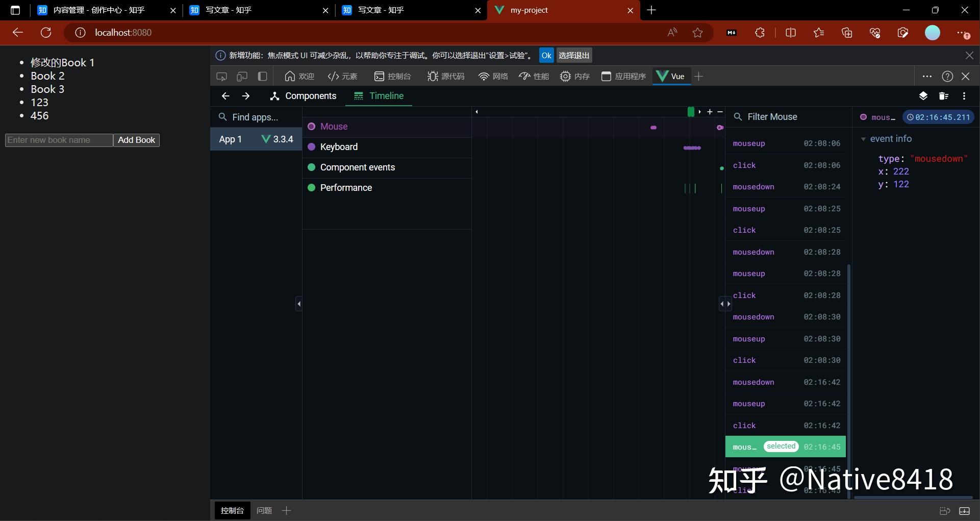
Task: Click the timeline zoom slider handle
Action: [691, 111]
